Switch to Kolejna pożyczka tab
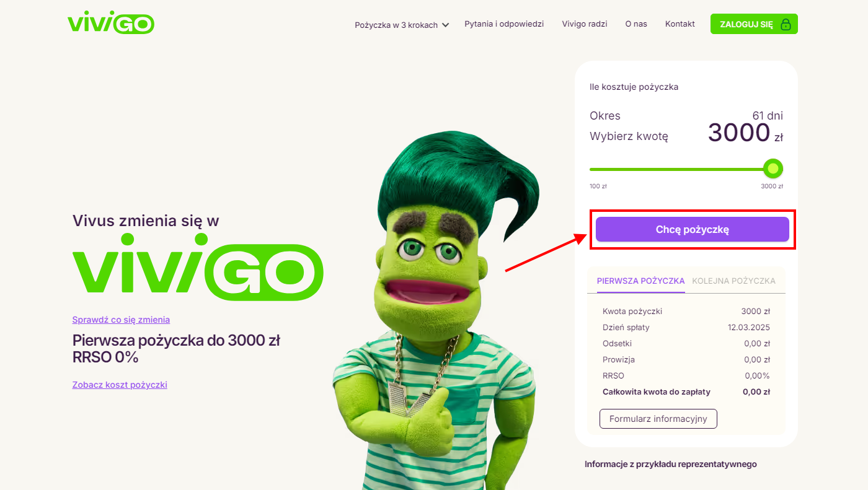 click(733, 281)
